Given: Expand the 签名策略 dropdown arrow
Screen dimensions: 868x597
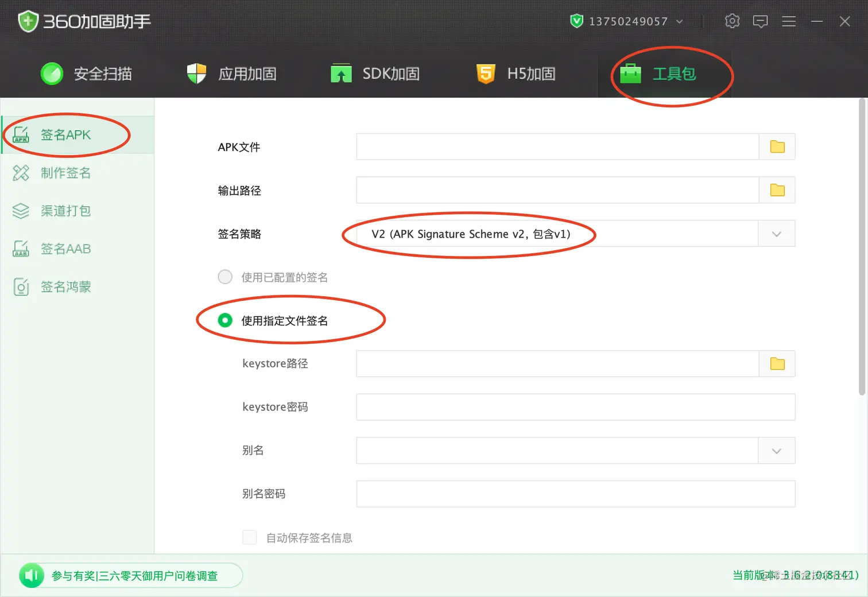Looking at the screenshot, I should 776,234.
